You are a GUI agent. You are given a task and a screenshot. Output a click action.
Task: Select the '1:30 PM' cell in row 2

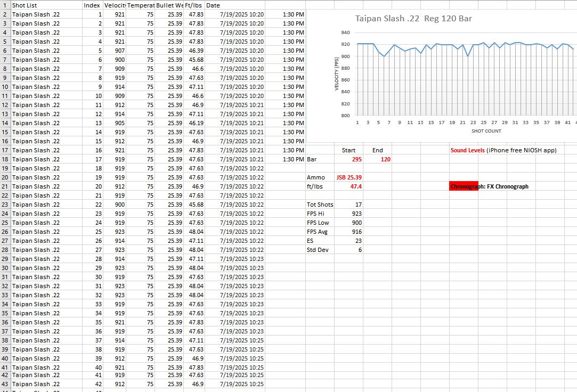pyautogui.click(x=285, y=14)
